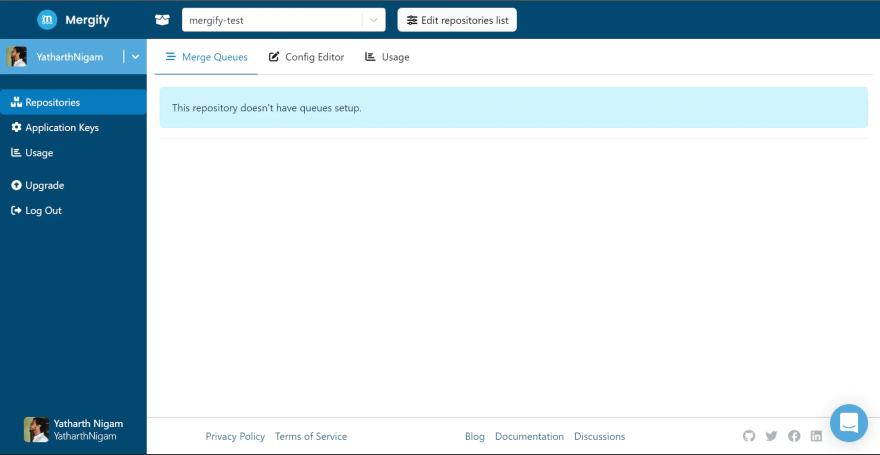Click the Application Keys gear icon

16,127
